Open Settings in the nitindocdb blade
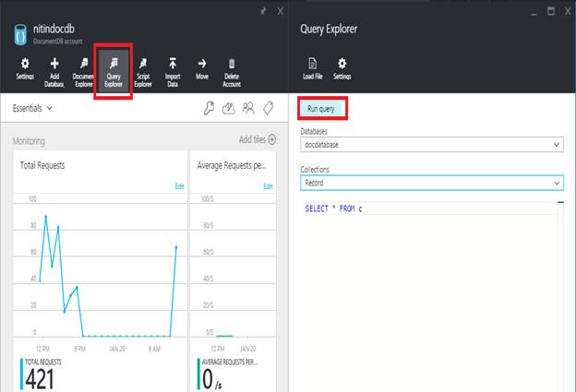The width and height of the screenshot is (576, 392). tap(25, 69)
